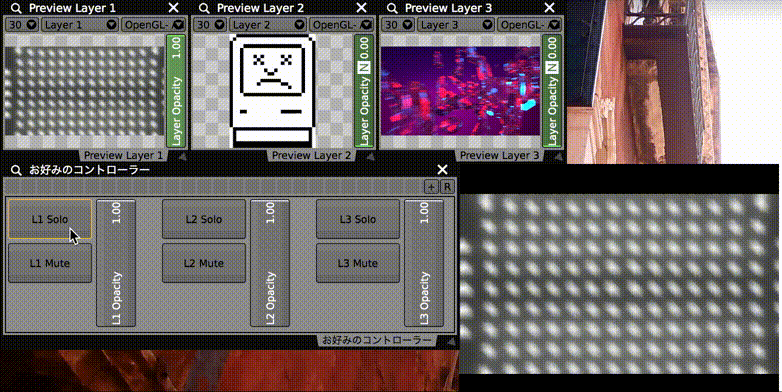Click the search icon in Preview Layer 3
The image size is (782, 392).
(392, 8)
